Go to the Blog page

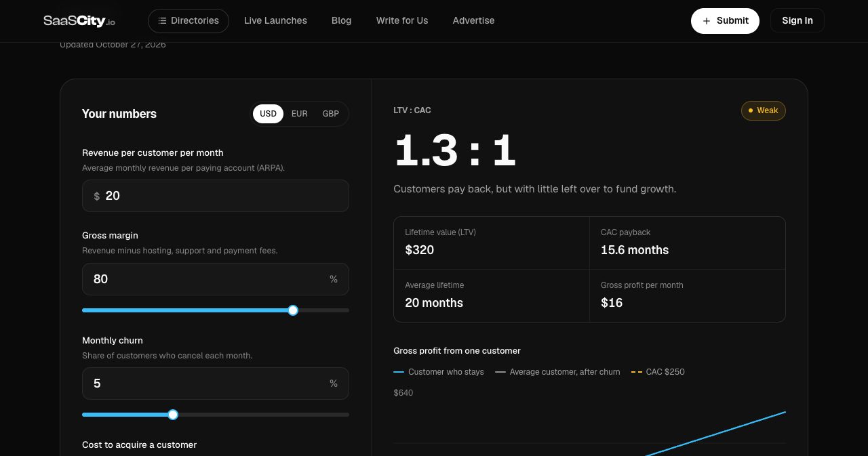coord(342,21)
